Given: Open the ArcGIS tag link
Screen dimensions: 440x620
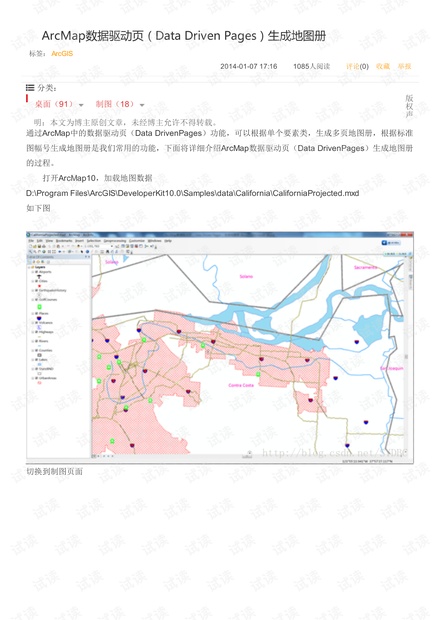Looking at the screenshot, I should (62, 53).
